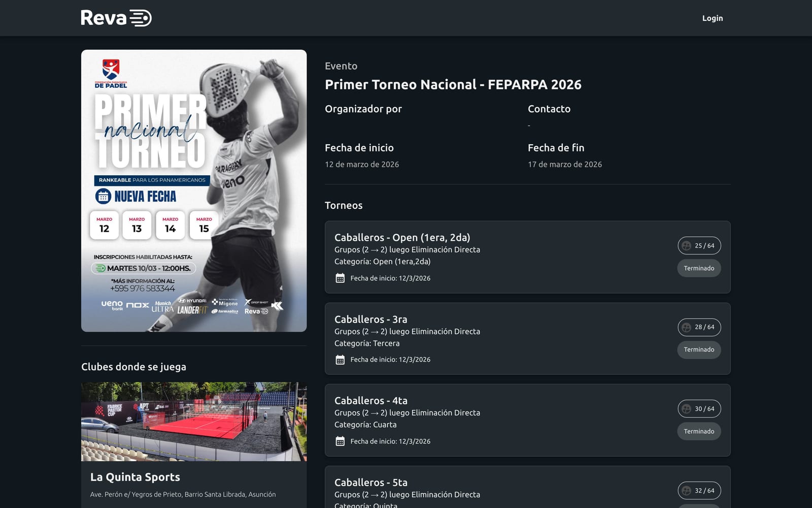Click the 25 / 64 count text
The image size is (812, 508).
pos(704,246)
